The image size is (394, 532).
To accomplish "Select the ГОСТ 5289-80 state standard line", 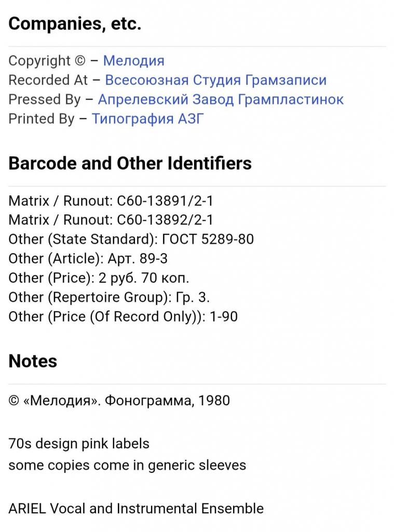I will (131, 239).
